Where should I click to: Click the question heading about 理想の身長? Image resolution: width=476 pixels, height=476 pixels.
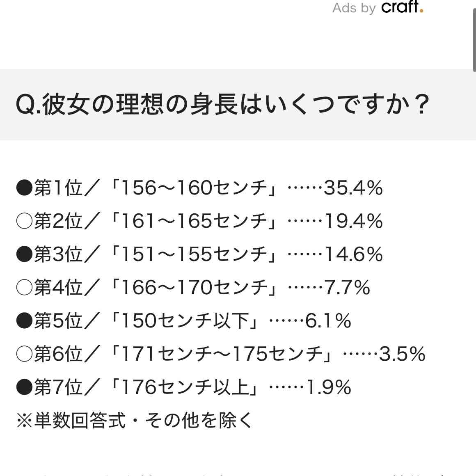223,104
